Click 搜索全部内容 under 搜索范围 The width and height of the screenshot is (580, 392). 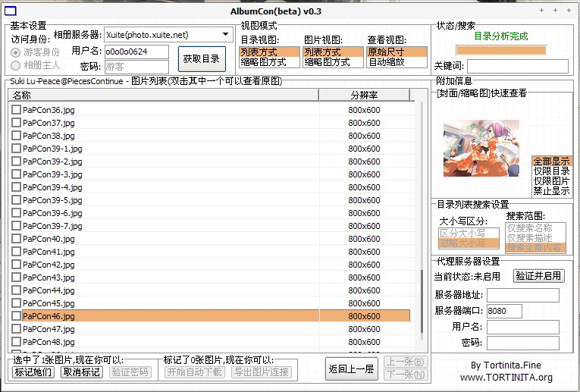click(x=535, y=248)
